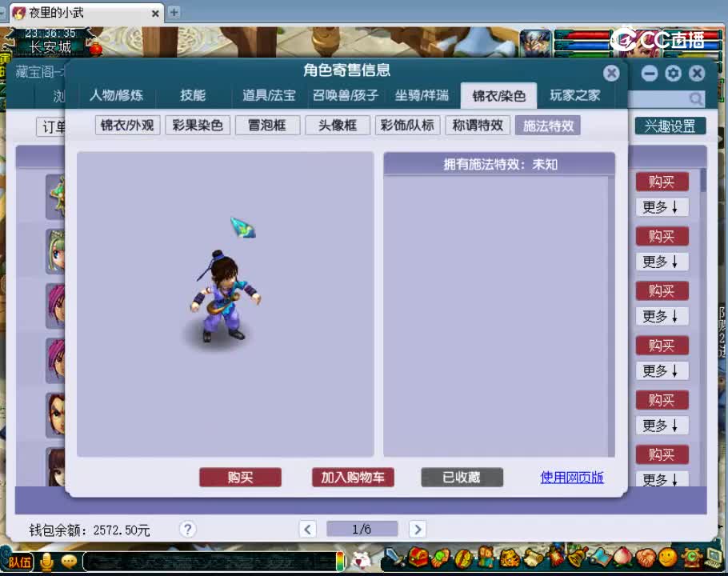This screenshot has height=576, width=728.
Task: Click the red firecracker icon in bottom toolbar
Action: [555, 557]
